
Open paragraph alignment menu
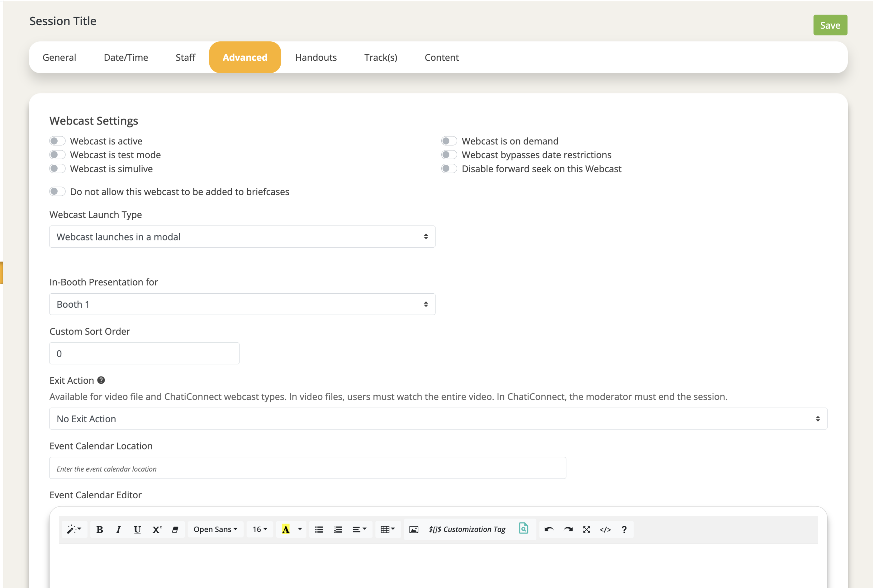[x=359, y=529]
